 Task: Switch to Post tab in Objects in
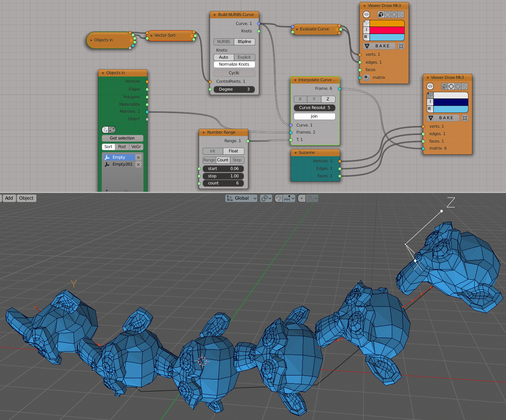(x=122, y=147)
